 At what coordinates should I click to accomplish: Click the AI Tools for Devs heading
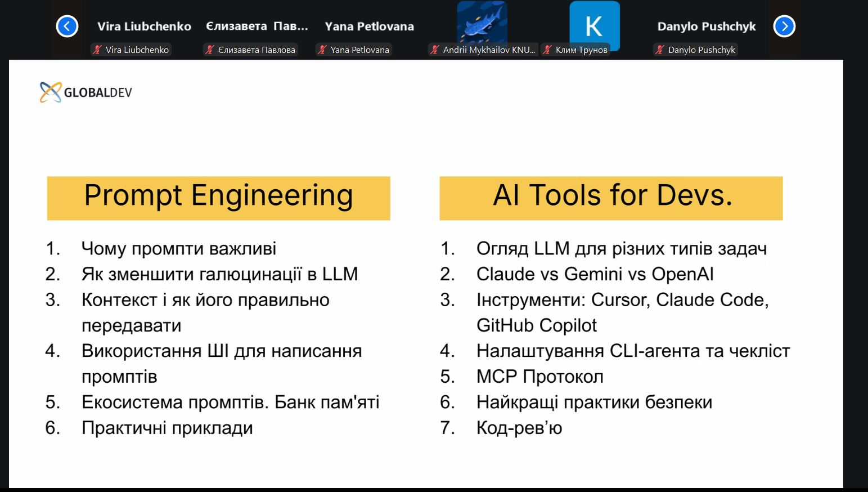coord(611,198)
